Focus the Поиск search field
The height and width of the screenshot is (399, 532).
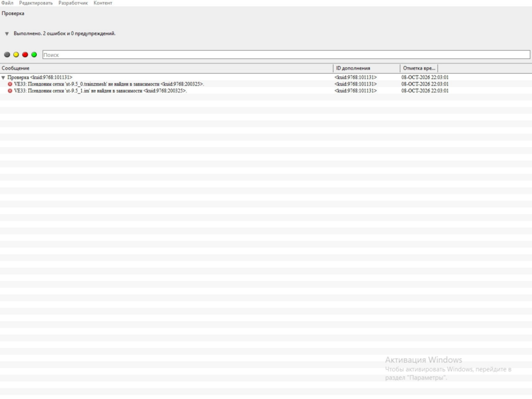coord(286,55)
